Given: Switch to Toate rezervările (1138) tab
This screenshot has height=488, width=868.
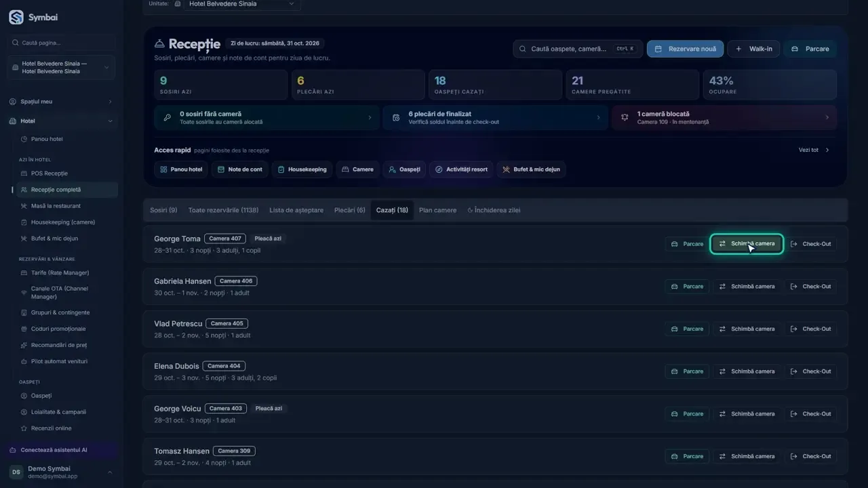Looking at the screenshot, I should [223, 210].
